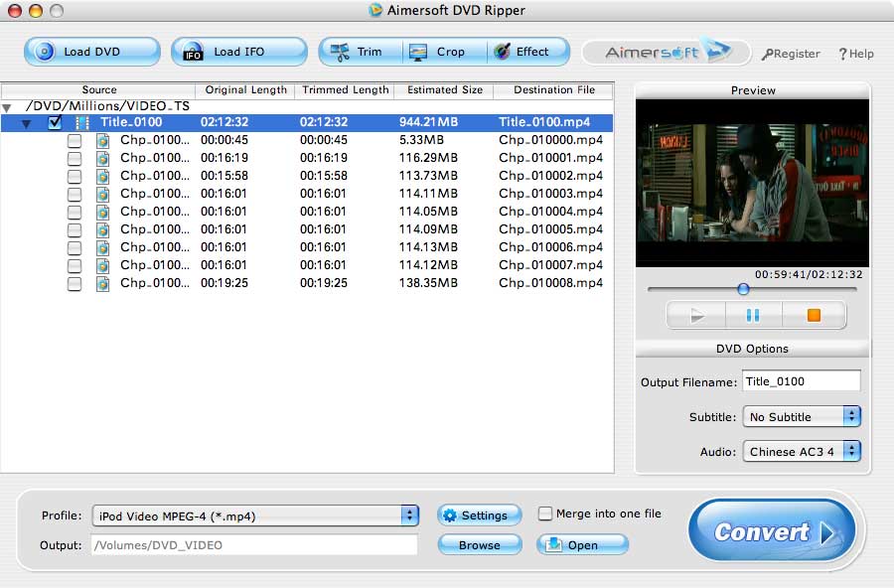The image size is (894, 588).
Task: Collapse the Title_0100 chapter list
Action: pyautogui.click(x=26, y=122)
